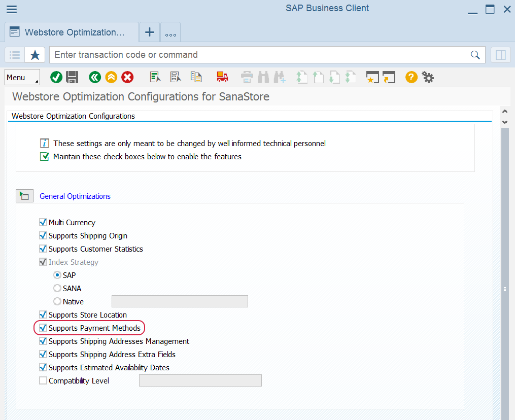Screen dimensions: 515x420
Task: Add a new tab with plus
Action: click(150, 32)
